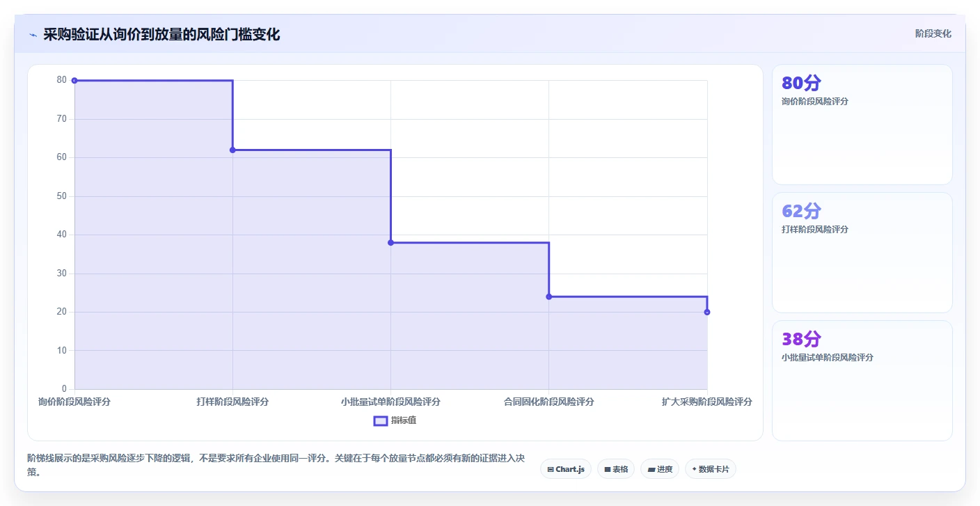Click the 打样阶段风险评分 card caption
Screen dimensions: 980x506
(x=815, y=229)
